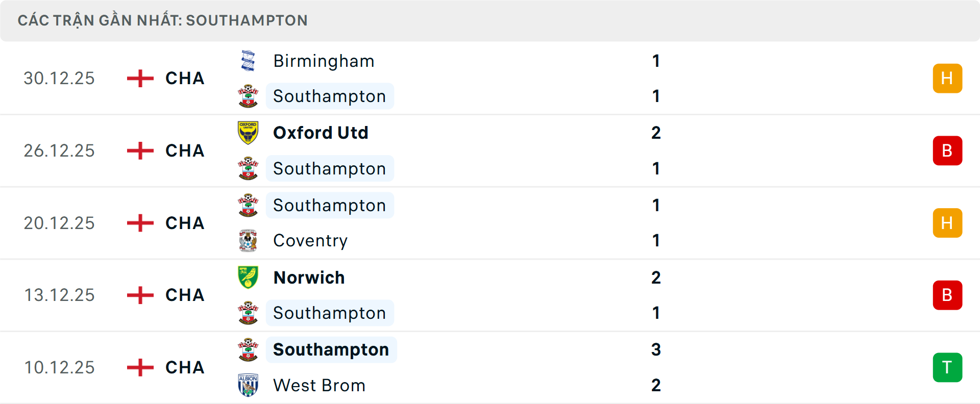Click the yellow H result indicator beside Coventry draw

coord(947,222)
